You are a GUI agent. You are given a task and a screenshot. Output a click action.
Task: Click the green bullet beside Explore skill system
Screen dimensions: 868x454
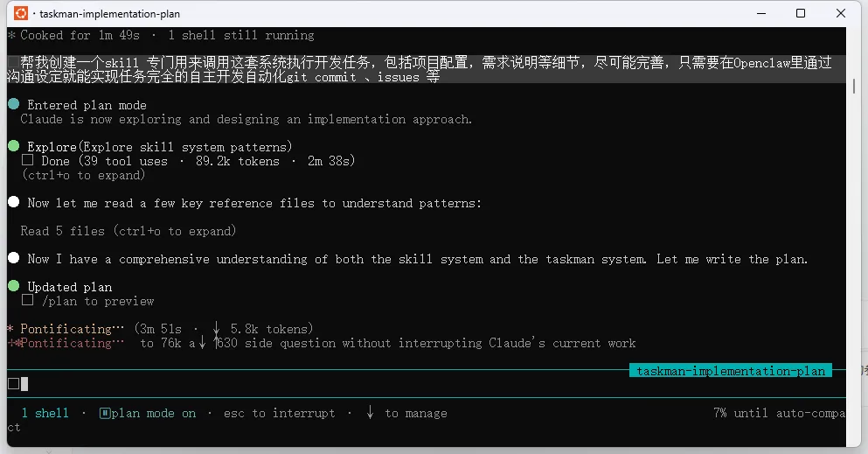pyautogui.click(x=14, y=146)
